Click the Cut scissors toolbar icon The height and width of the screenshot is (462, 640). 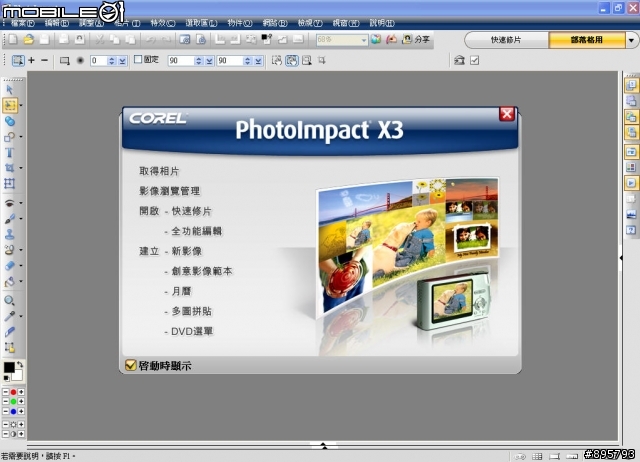click(99, 40)
